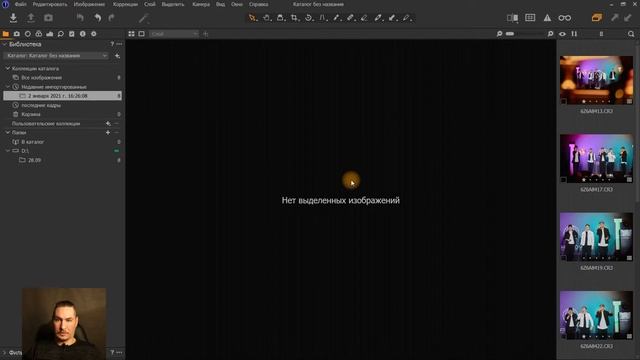Open the Camera menu

[201, 4]
